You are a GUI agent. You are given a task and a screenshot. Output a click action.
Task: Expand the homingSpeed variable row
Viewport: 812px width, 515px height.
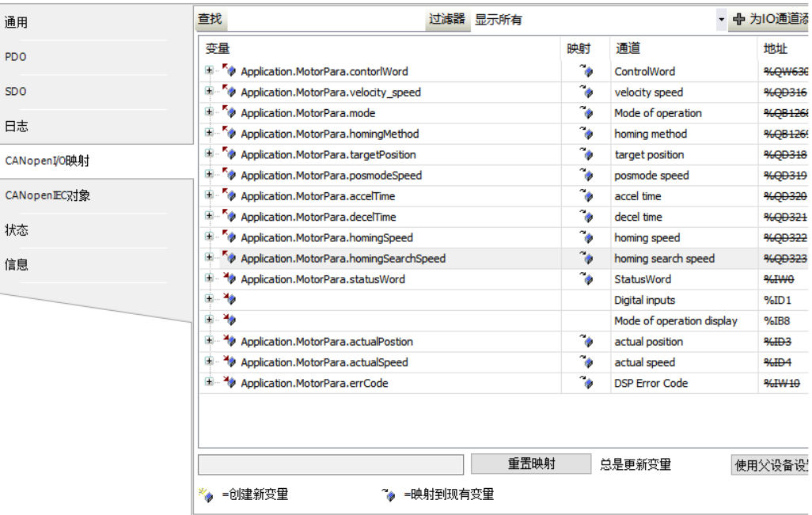208,236
